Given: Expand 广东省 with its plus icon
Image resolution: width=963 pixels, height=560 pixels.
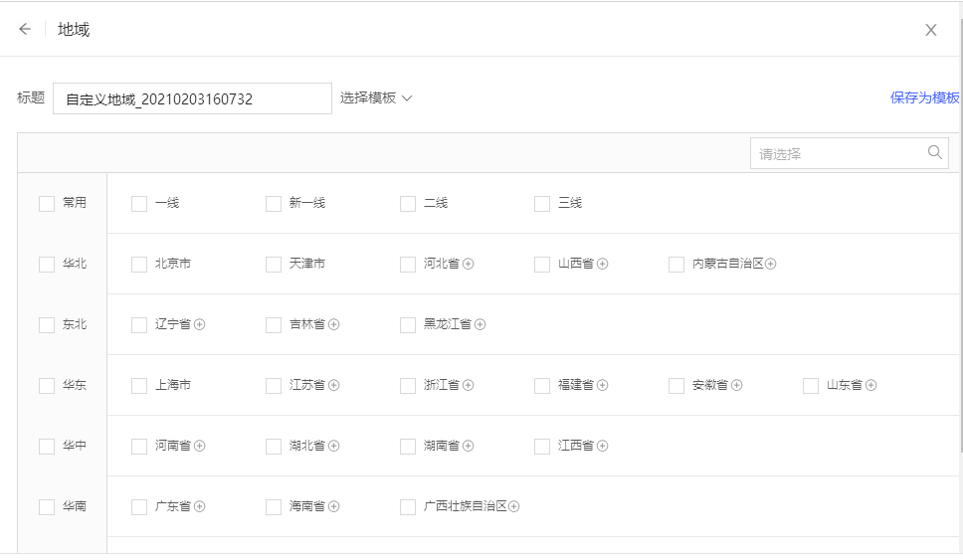Looking at the screenshot, I should [200, 506].
